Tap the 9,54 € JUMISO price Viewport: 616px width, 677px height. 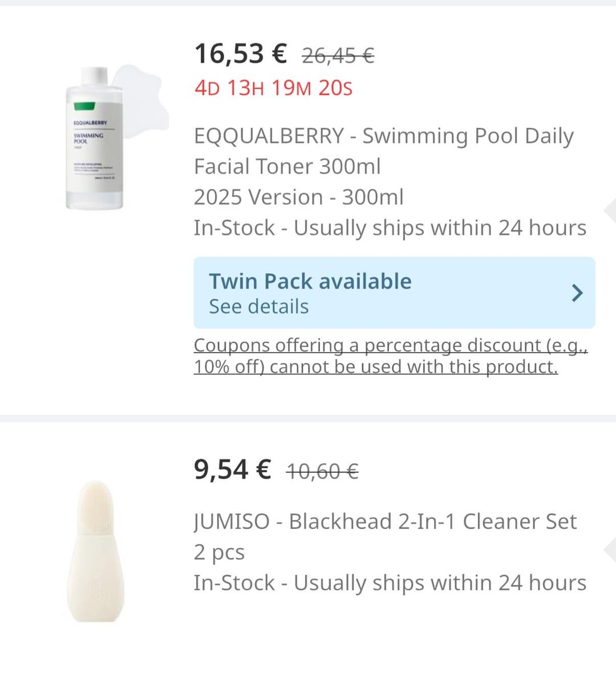tap(232, 470)
